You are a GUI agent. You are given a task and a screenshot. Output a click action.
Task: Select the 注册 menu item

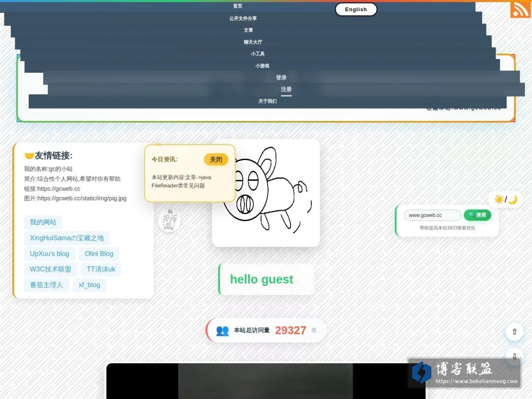(286, 90)
